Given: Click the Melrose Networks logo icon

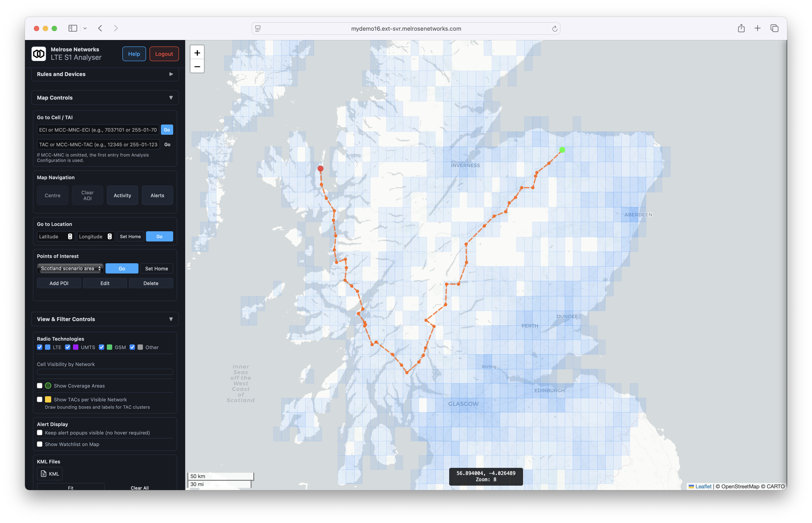Looking at the screenshot, I should coord(39,54).
